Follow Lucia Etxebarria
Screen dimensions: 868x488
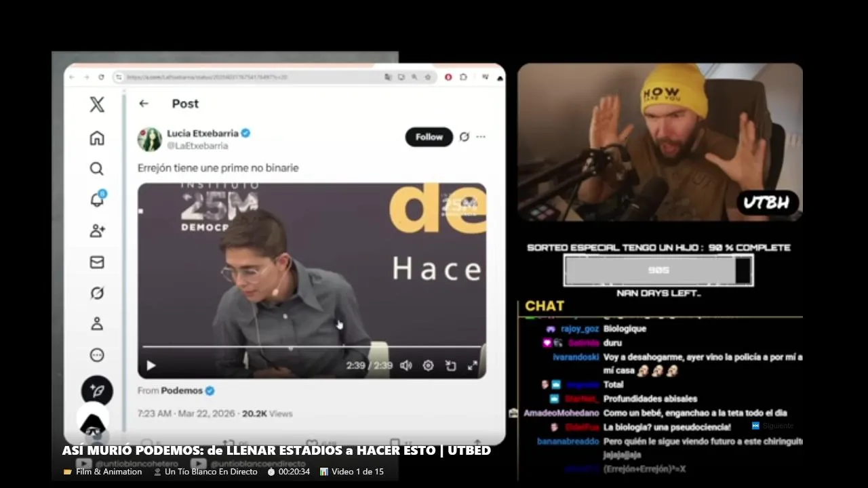(x=429, y=137)
